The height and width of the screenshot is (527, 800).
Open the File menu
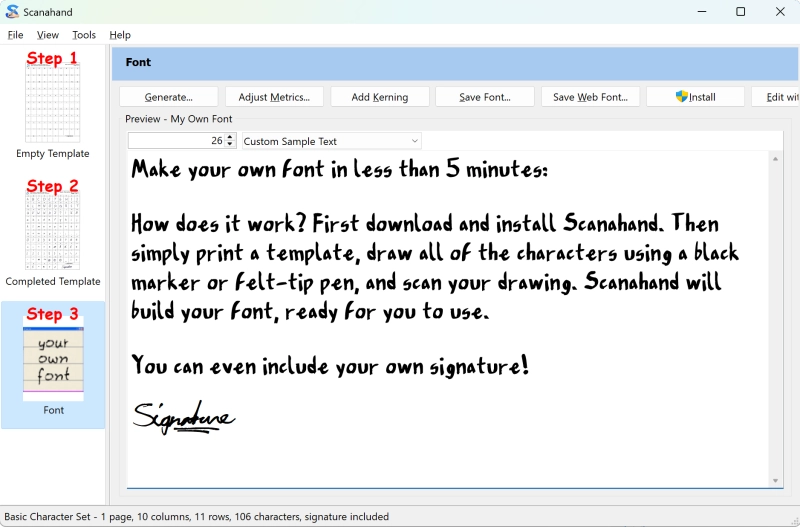15,35
